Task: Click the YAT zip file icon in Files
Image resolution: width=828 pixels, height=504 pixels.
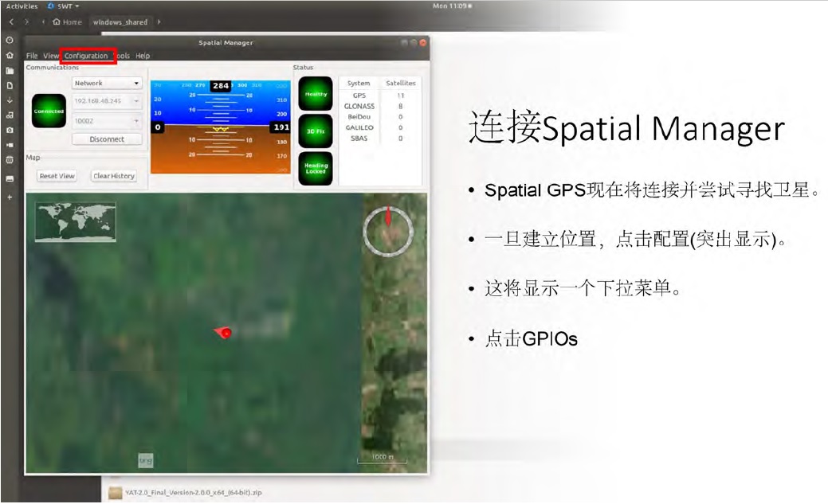Action: 115,492
